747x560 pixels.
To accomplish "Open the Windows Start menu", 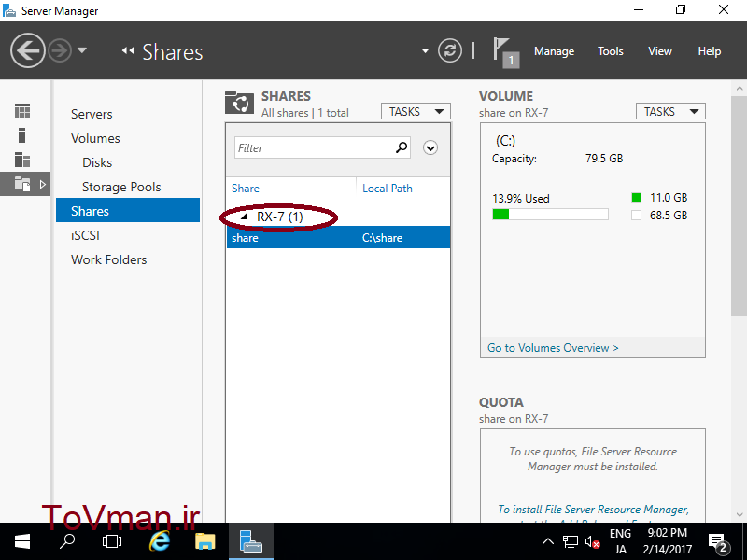I will (x=21, y=541).
